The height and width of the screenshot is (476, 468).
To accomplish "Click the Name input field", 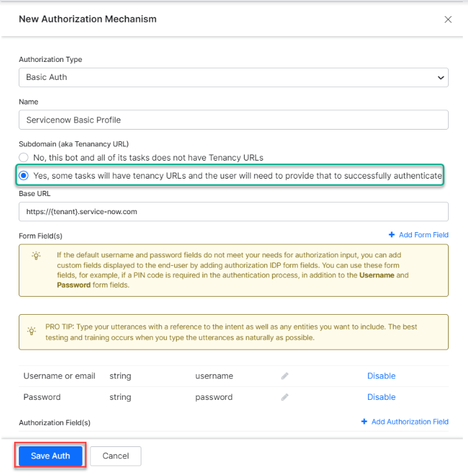I will [x=232, y=120].
